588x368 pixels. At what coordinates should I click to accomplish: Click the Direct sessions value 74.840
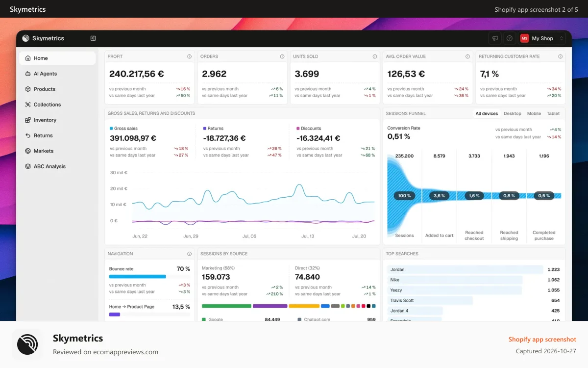[307, 277]
